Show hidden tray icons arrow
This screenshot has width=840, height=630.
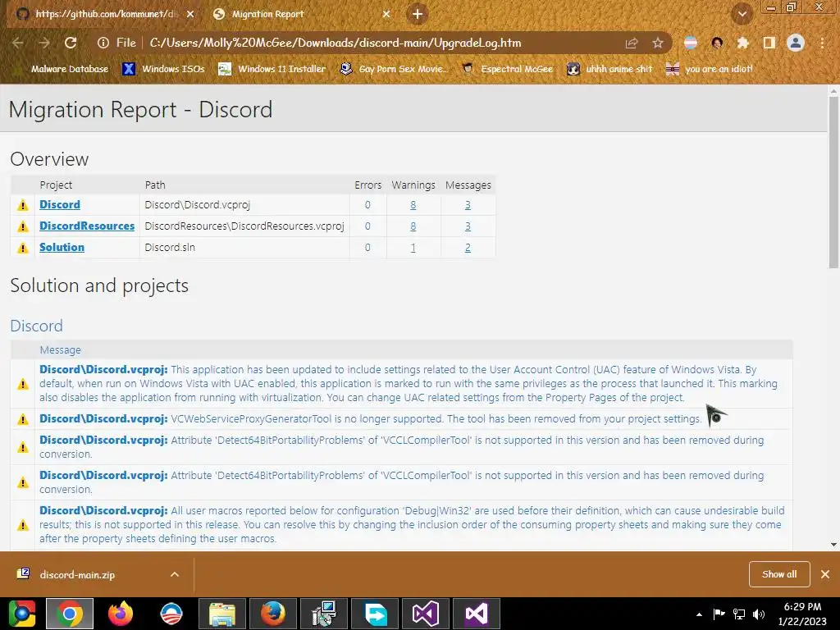(699, 614)
